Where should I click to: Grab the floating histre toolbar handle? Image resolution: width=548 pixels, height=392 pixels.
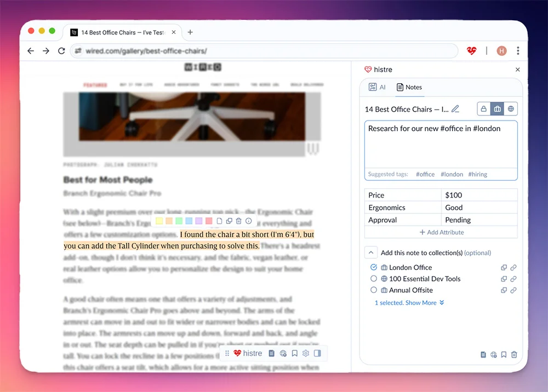227,353
